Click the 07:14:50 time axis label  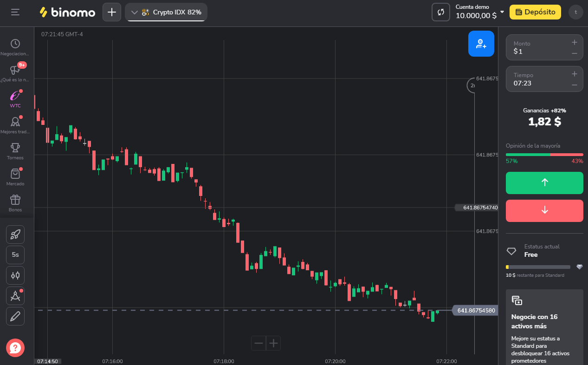pos(48,361)
